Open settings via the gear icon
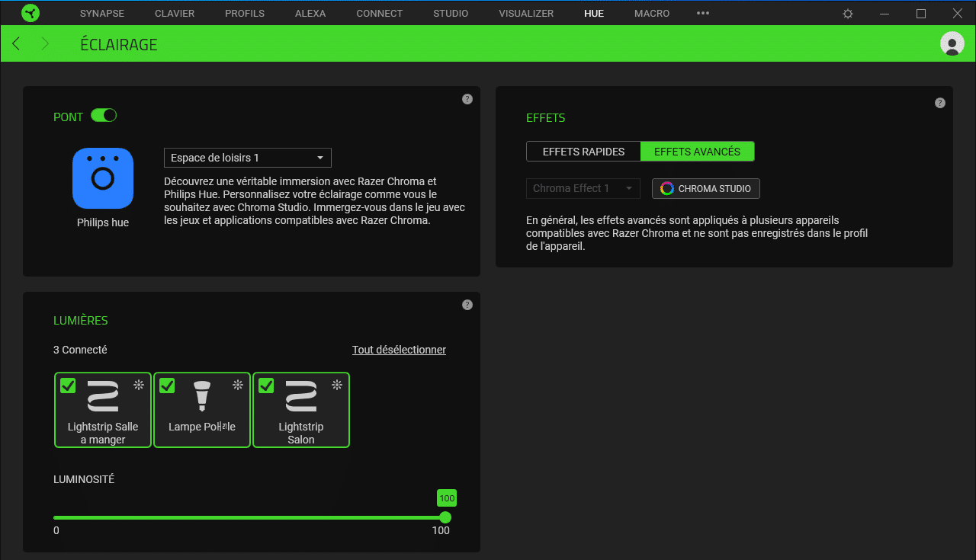Image resolution: width=976 pixels, height=560 pixels. tap(848, 14)
